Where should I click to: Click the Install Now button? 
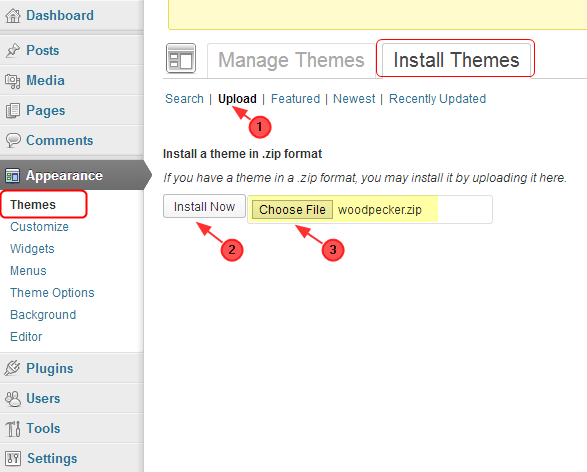(204, 207)
